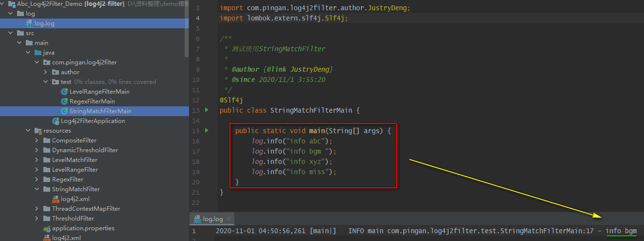Select the com.pingan.log4j2filter package label

(84, 62)
